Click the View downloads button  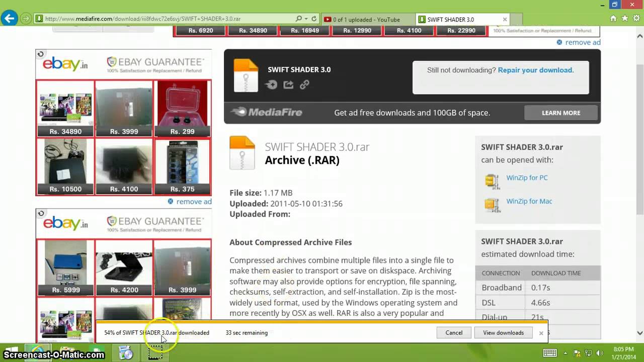click(x=503, y=333)
